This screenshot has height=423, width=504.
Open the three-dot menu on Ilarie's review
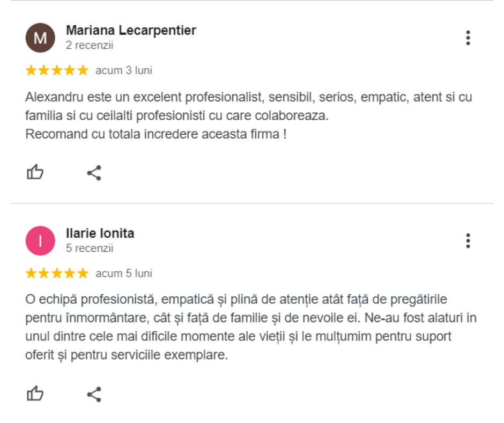[469, 240]
